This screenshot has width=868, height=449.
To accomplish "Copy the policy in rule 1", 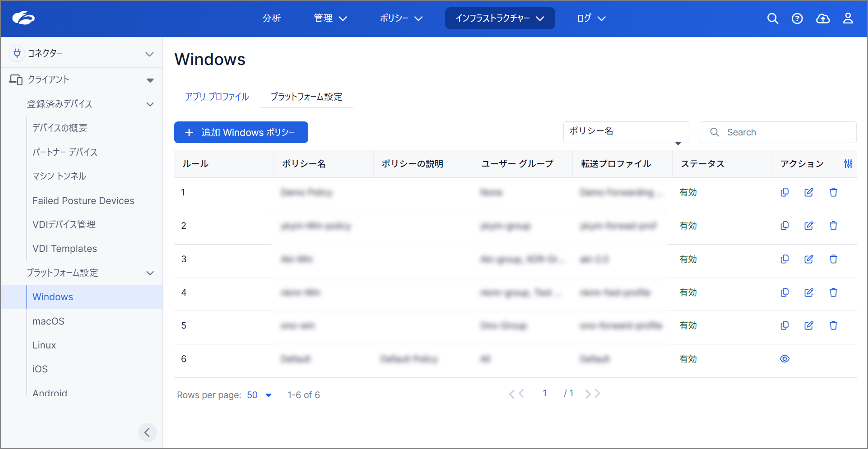I will point(785,192).
